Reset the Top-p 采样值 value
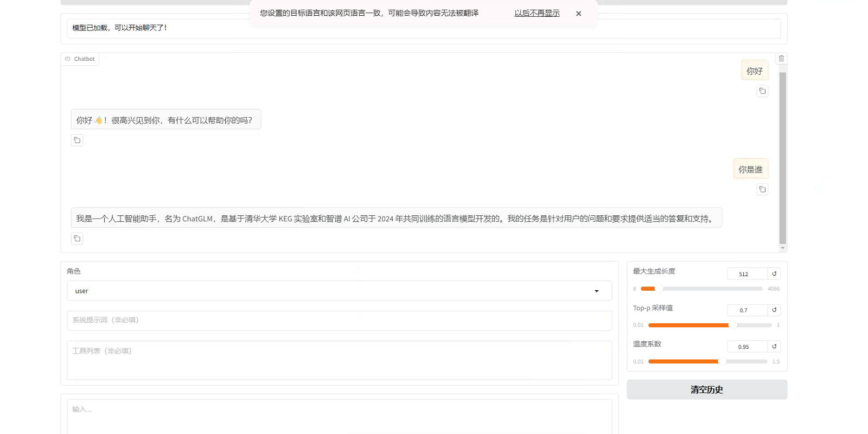Screen dimensions: 868x434 tap(774, 310)
